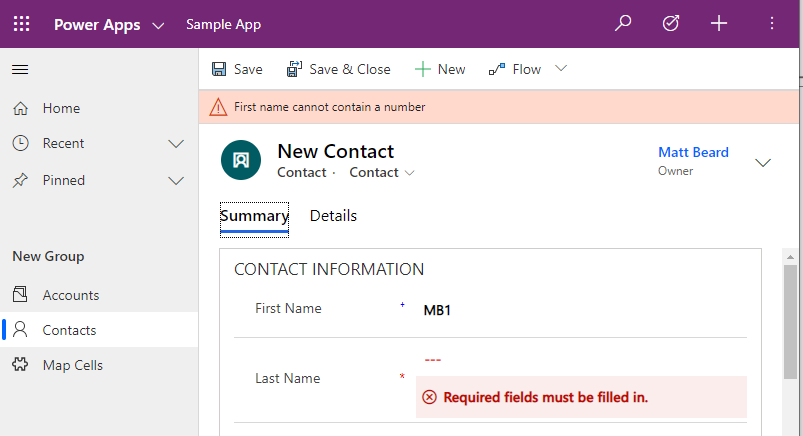Open the task flow assistant icon
The height and width of the screenshot is (436, 803).
point(670,23)
